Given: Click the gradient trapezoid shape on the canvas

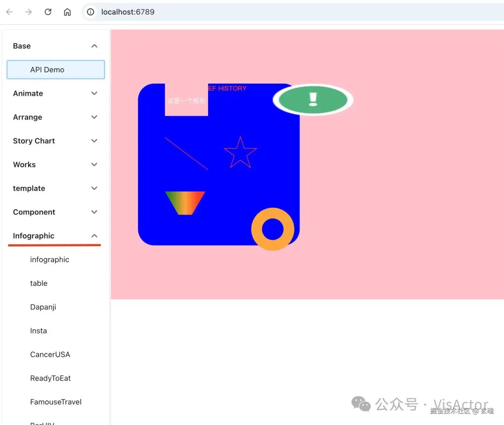Looking at the screenshot, I should pos(185,203).
